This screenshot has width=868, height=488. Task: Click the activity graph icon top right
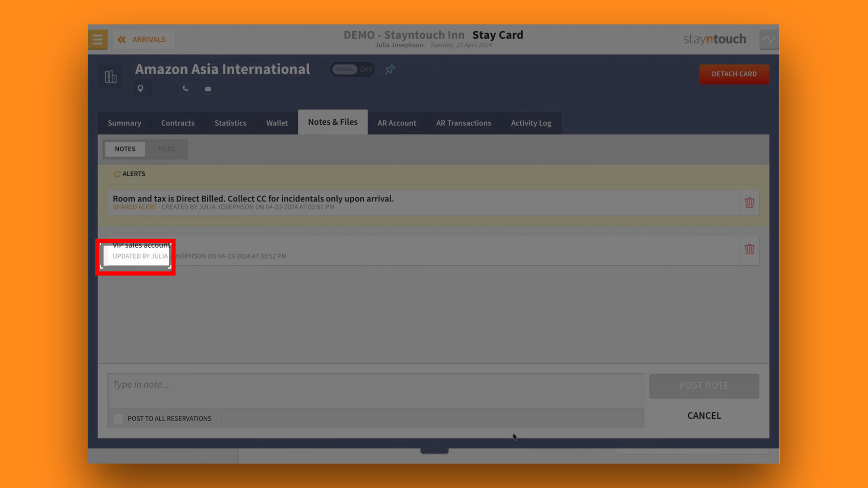[769, 40]
